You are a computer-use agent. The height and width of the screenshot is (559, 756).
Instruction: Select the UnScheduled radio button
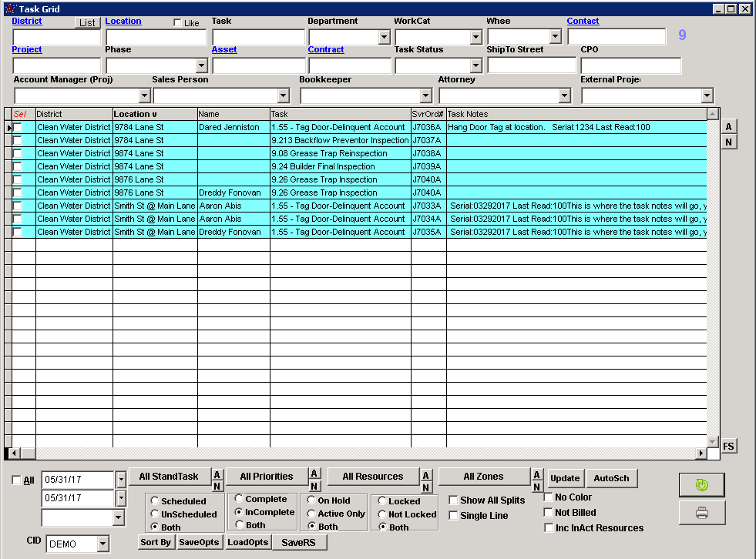click(x=155, y=514)
